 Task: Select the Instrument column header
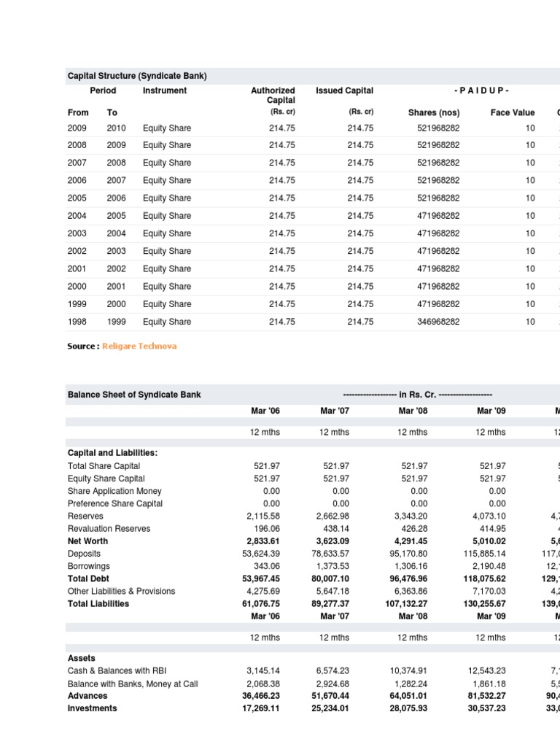coord(165,90)
